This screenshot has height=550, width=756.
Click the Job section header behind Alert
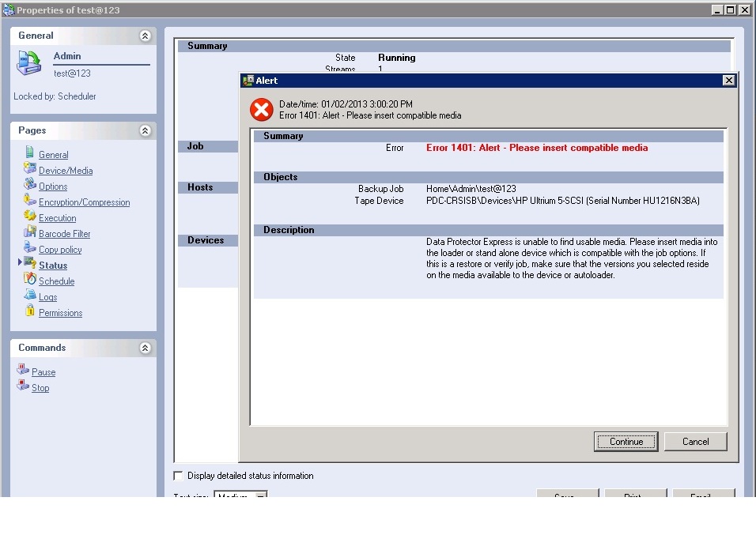click(x=208, y=146)
